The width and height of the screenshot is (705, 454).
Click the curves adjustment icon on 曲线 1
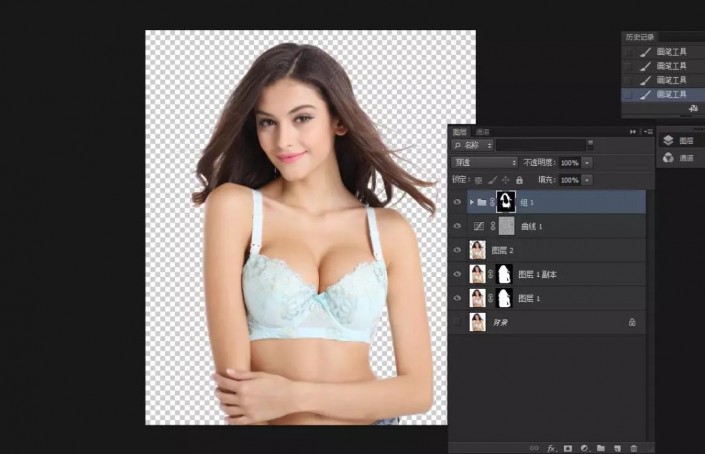[479, 226]
